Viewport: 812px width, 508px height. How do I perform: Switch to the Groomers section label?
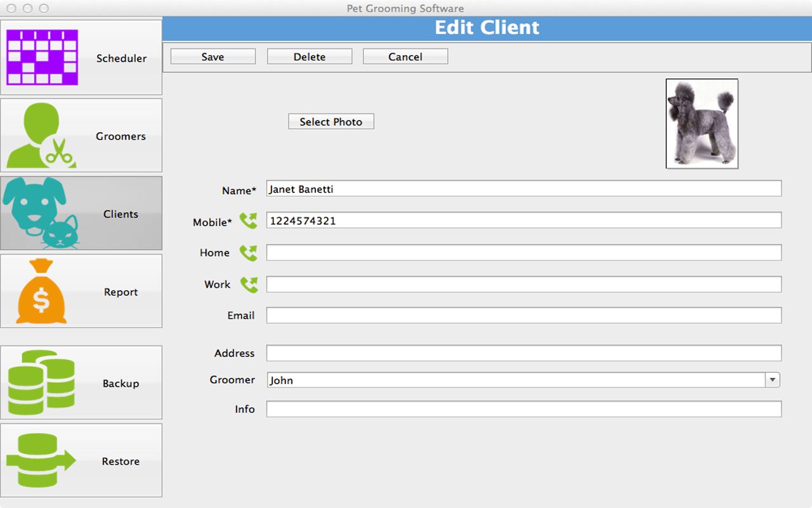(x=121, y=136)
